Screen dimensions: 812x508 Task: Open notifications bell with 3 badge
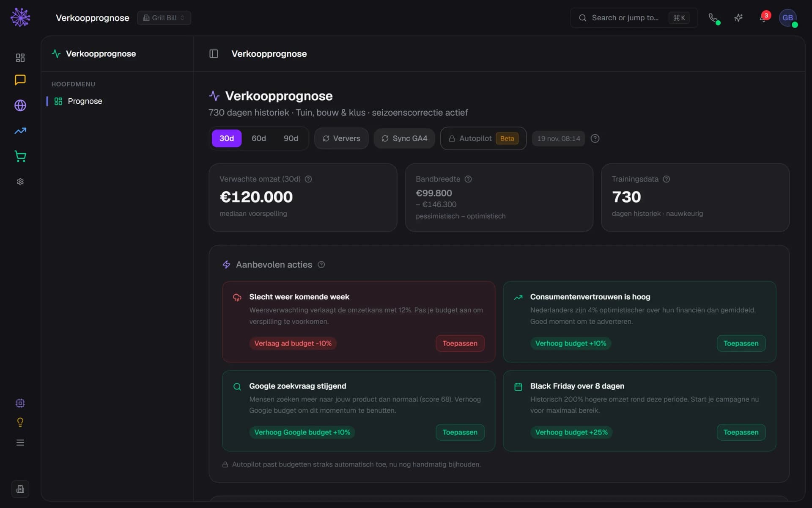(764, 18)
